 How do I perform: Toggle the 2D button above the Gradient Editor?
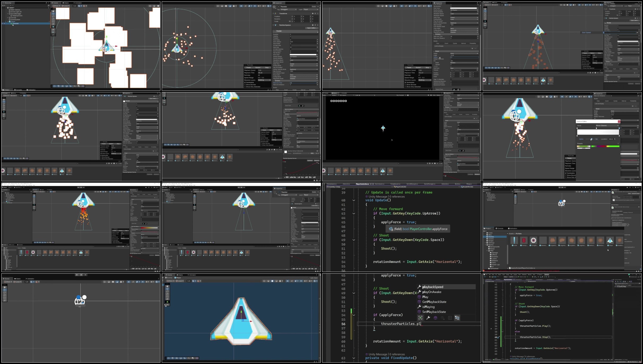pyautogui.click(x=562, y=97)
